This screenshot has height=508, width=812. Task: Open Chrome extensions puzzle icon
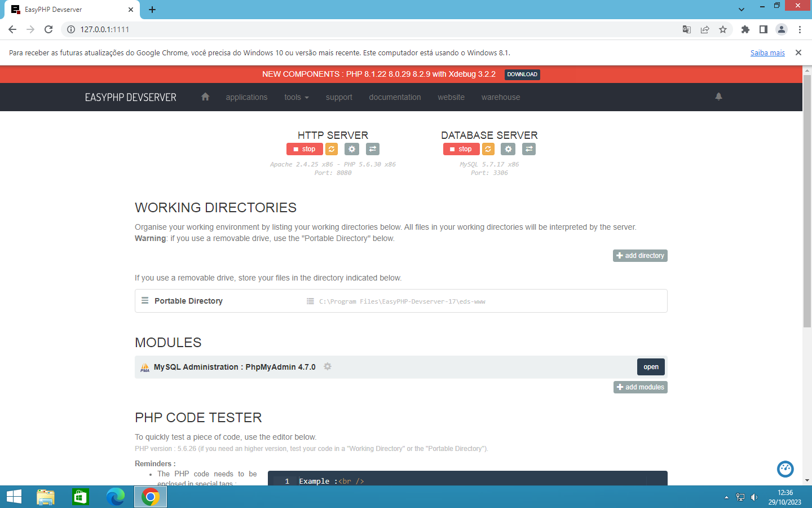(x=745, y=29)
